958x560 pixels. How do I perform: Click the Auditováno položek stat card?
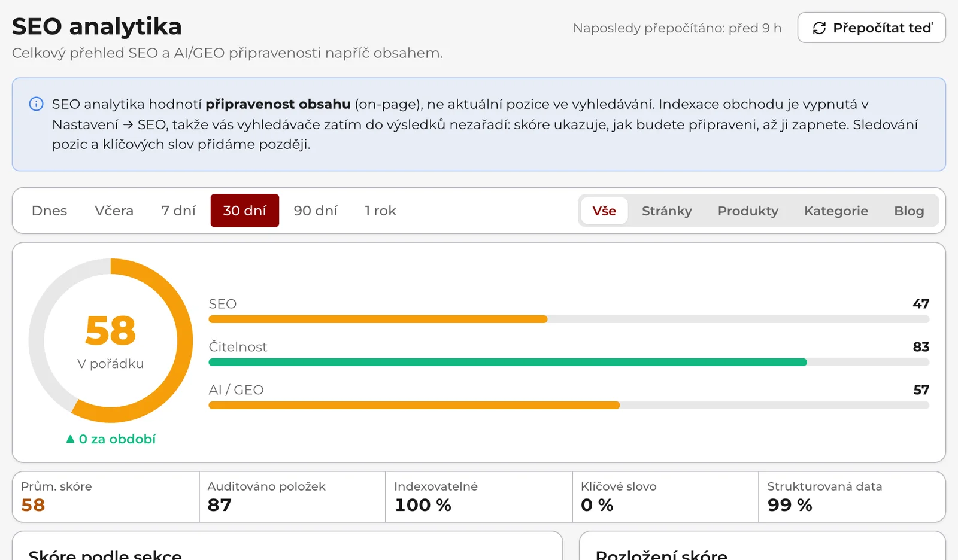[292, 497]
